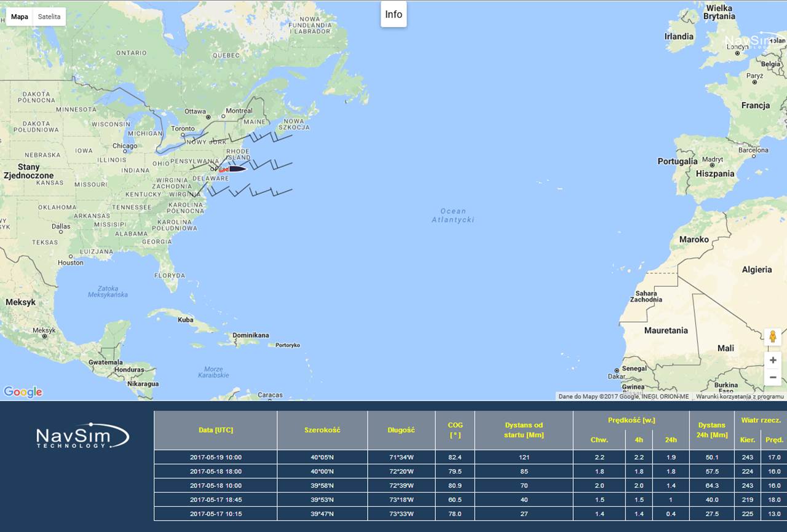Click 24h distance value 50.1

click(711, 457)
